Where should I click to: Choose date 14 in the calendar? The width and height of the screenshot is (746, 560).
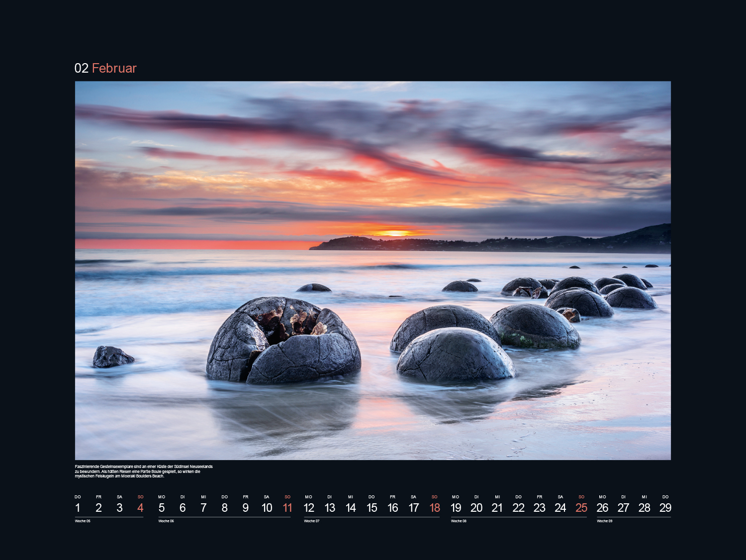[x=351, y=508]
